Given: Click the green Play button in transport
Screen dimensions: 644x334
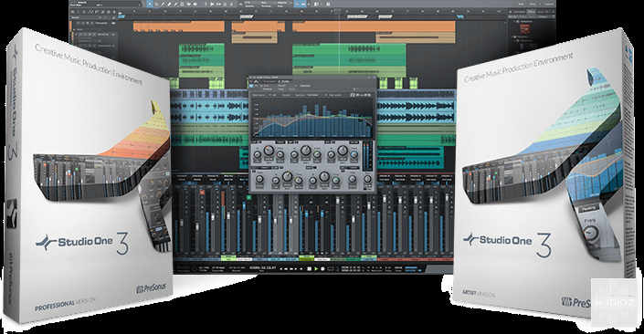Looking at the screenshot, I should tap(316, 269).
